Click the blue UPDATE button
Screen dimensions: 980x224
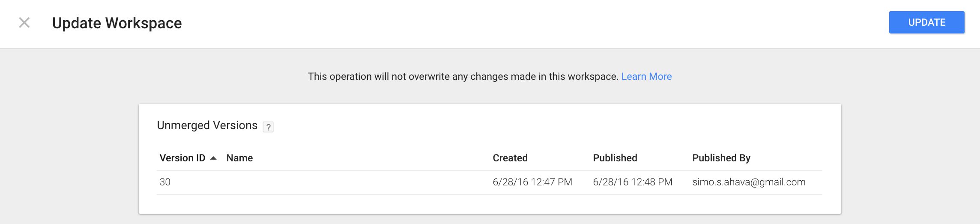[x=926, y=22]
